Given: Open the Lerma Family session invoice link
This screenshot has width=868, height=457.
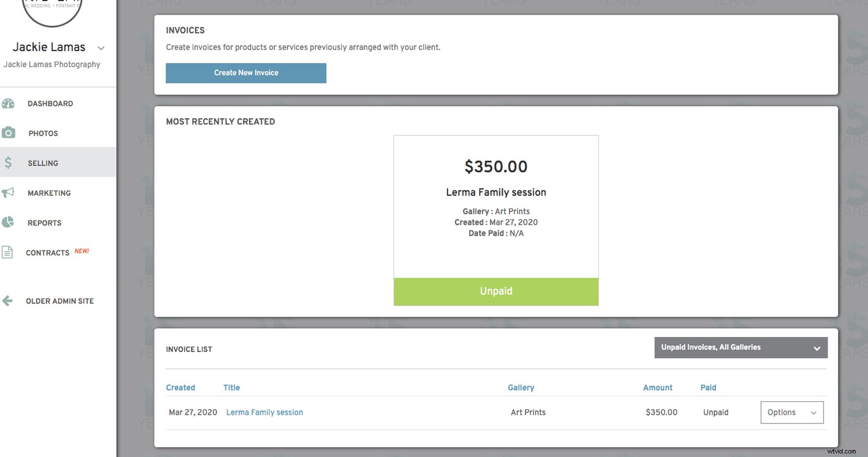Looking at the screenshot, I should pos(264,412).
